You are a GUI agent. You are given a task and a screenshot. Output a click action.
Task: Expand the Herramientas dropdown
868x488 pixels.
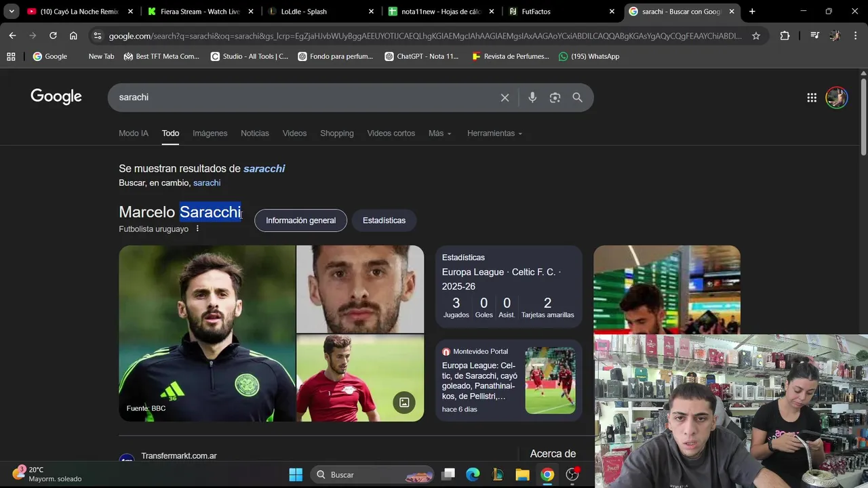(494, 134)
